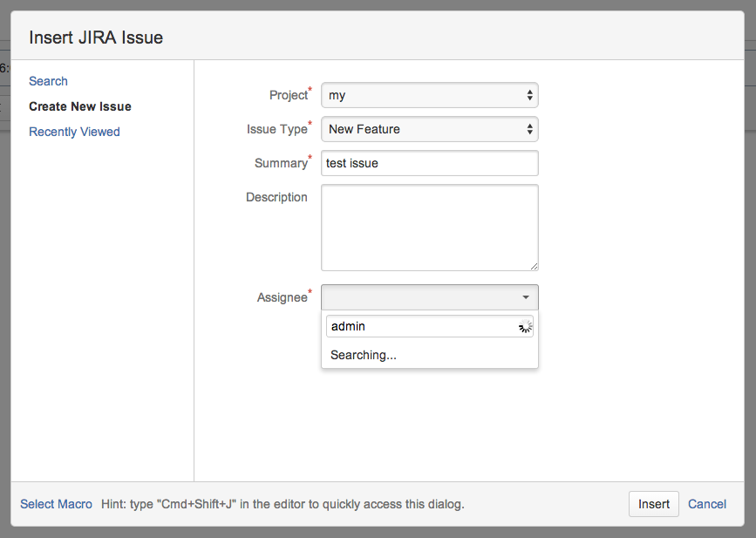Click the Select Macro link

coord(56,504)
